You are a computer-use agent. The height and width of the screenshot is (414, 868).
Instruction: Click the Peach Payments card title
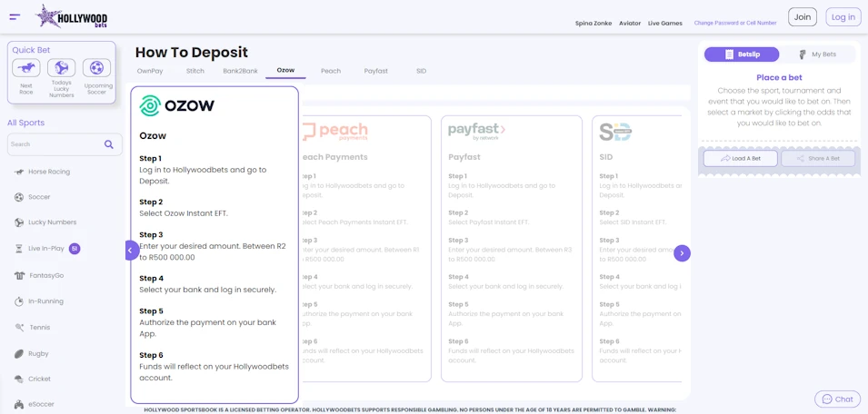[334, 157]
